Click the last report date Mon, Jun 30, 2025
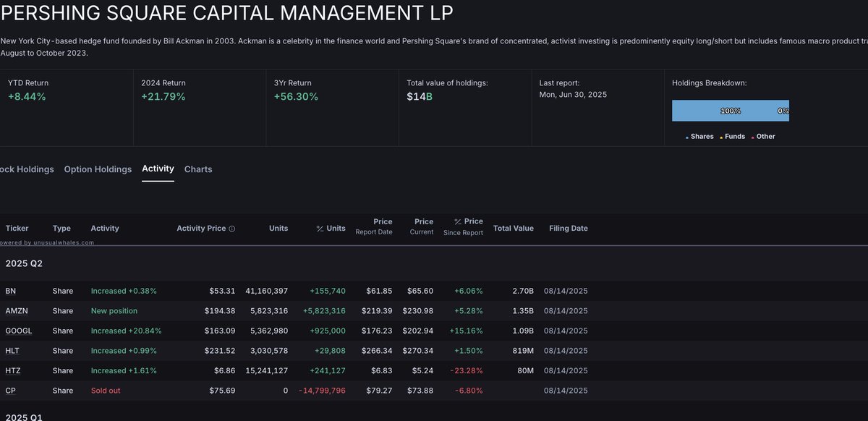 574,94
